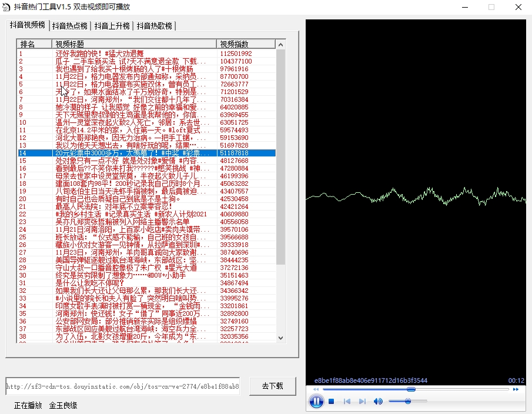Click the vertical scrollbar thumb
532x414 pixels.
tap(280, 157)
